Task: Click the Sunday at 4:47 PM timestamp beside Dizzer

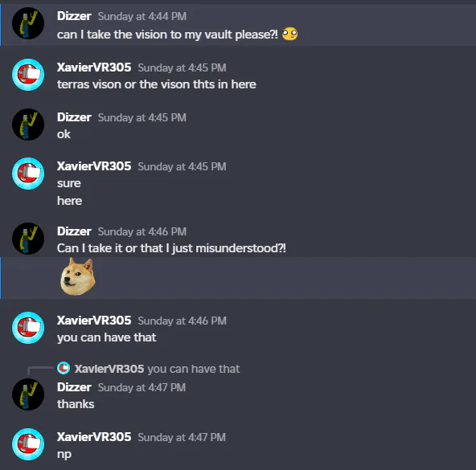Action: 142,387
